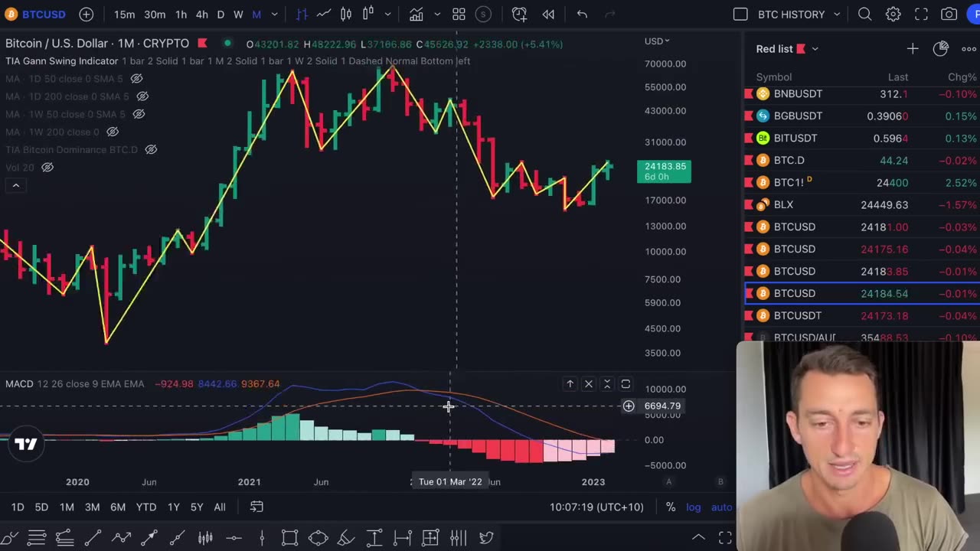The width and height of the screenshot is (980, 551).
Task: Maximize the MACD pane
Action: (626, 384)
